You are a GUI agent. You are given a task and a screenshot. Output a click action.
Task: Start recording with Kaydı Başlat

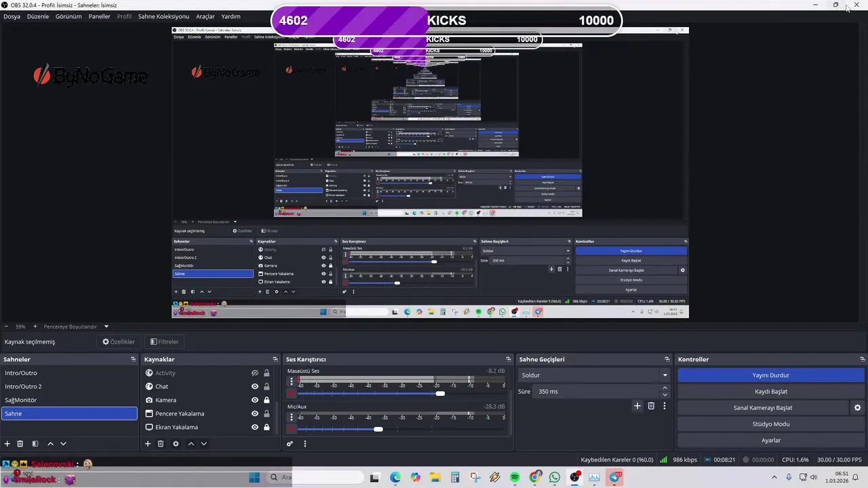tap(771, 391)
